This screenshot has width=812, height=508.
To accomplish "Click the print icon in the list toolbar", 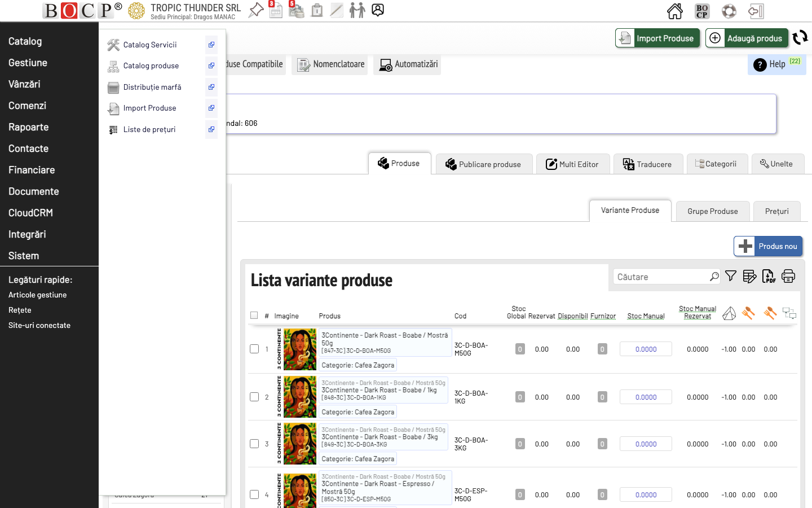I will pos(788,276).
